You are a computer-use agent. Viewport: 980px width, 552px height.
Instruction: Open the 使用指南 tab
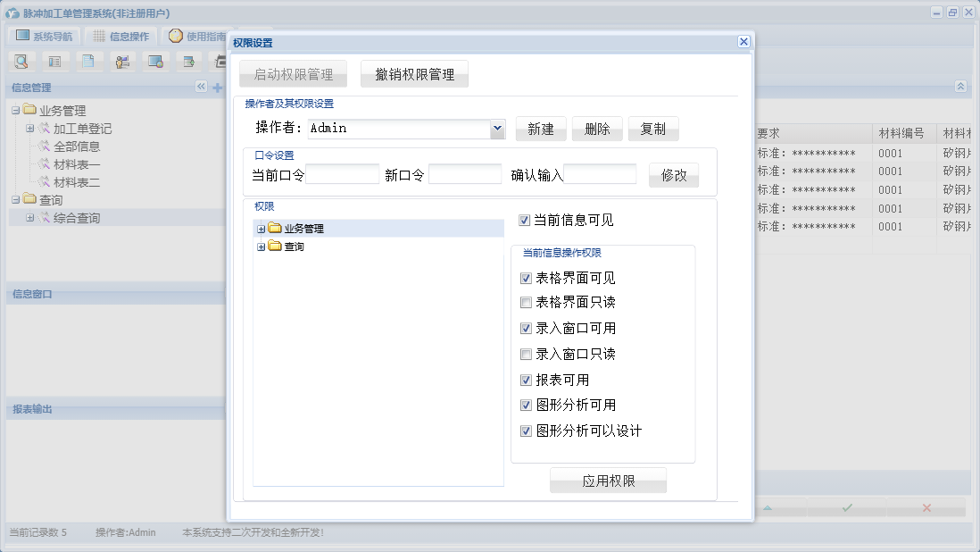[x=197, y=37]
